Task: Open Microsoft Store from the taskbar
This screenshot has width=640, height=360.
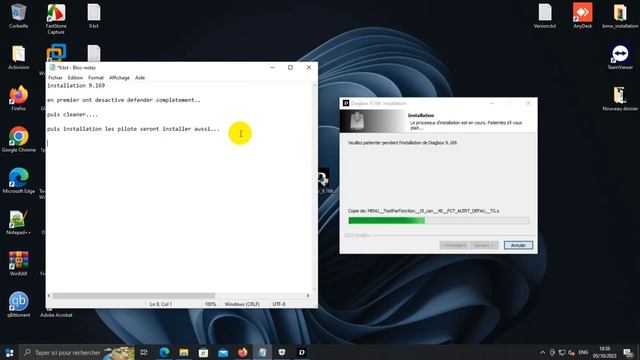Action: (203, 352)
